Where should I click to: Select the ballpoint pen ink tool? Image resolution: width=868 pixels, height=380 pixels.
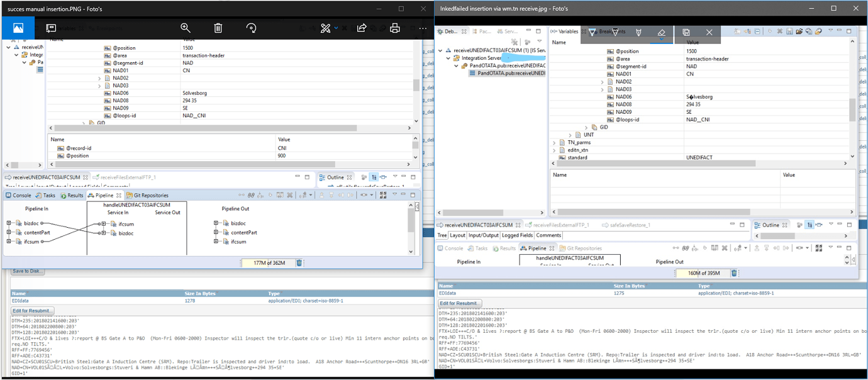592,32
